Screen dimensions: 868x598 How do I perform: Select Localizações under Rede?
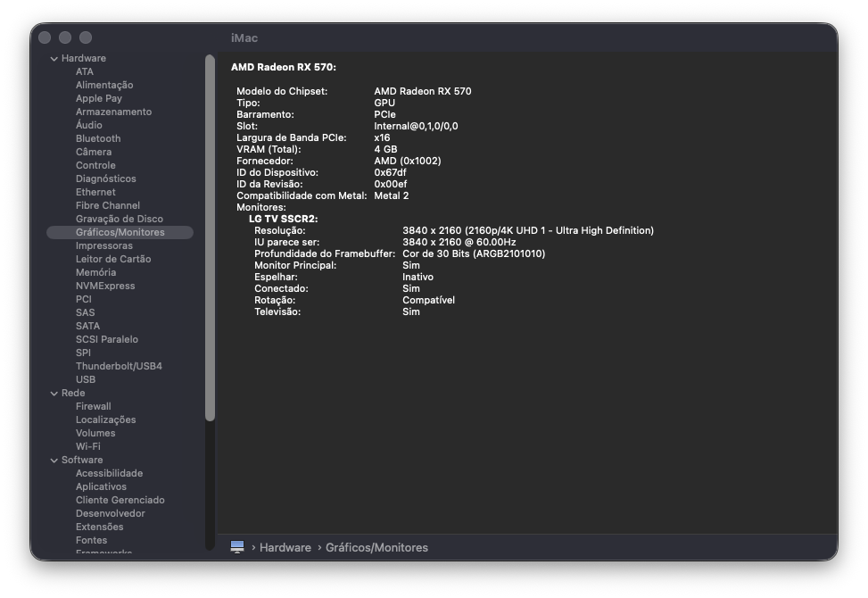(x=106, y=419)
